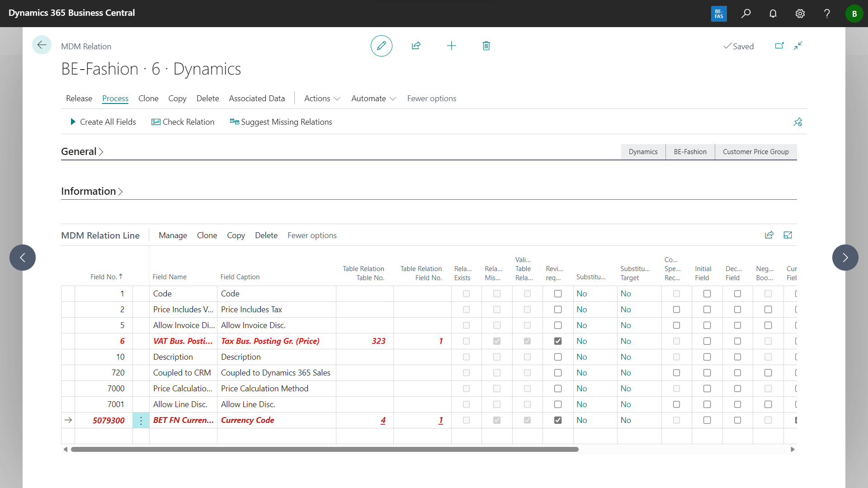Click the collapse page icon
Image resolution: width=868 pixels, height=488 pixels.
click(798, 46)
